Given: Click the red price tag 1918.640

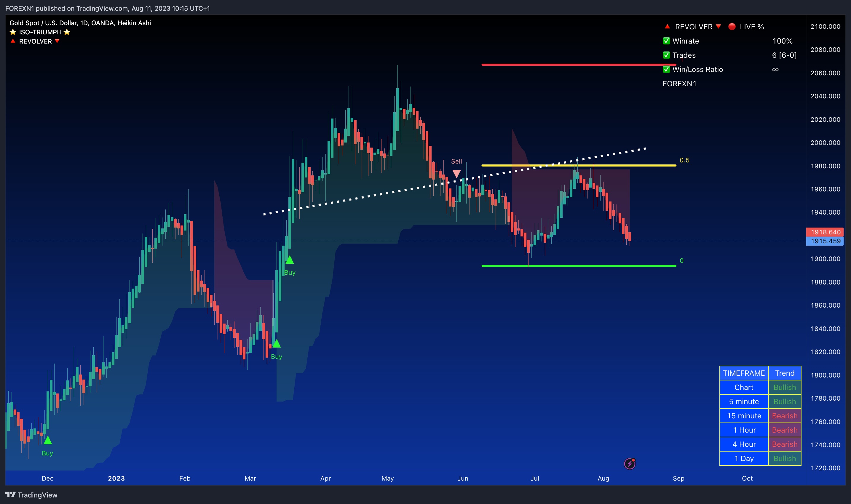Looking at the screenshot, I should [825, 232].
